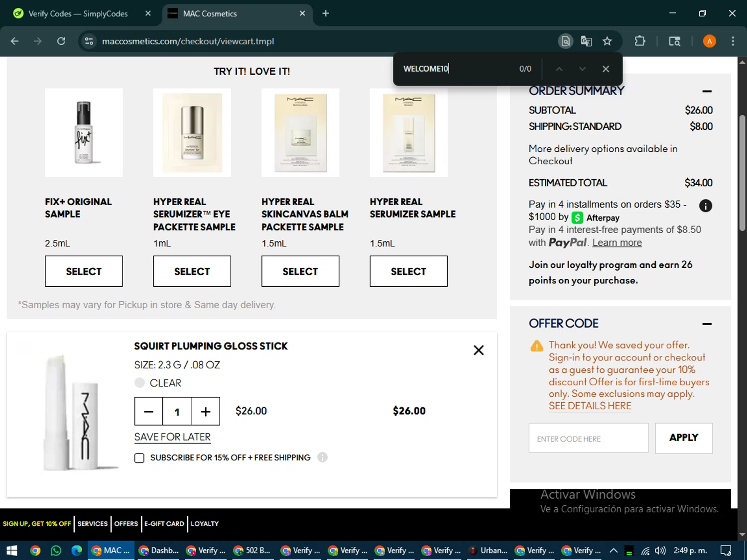Collapse the Order Summary section
The width and height of the screenshot is (747, 560).
[x=707, y=91]
